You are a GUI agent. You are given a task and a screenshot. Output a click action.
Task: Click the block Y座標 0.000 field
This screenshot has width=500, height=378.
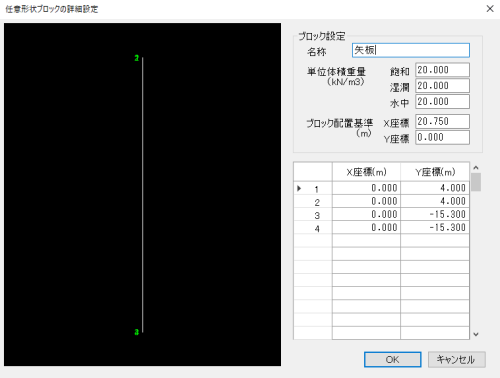click(442, 137)
